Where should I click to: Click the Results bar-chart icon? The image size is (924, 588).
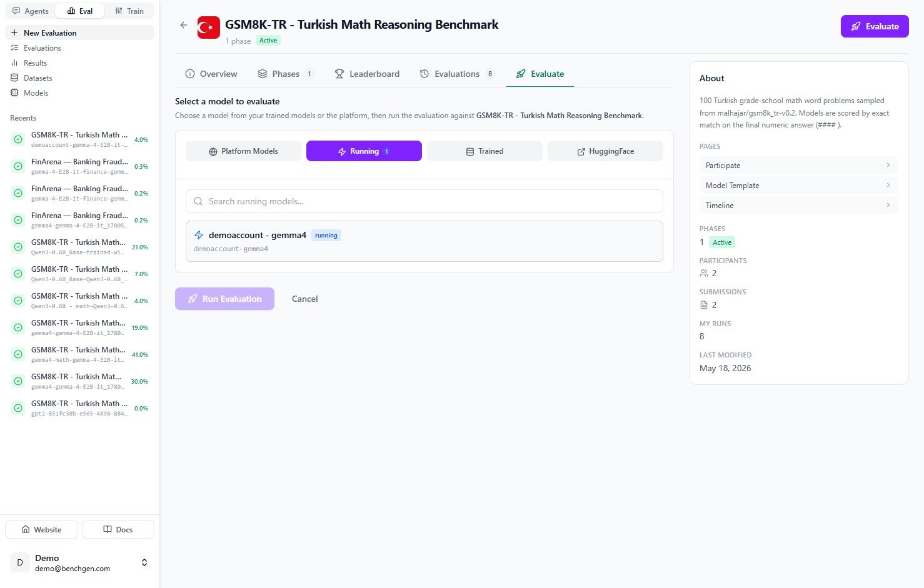click(14, 62)
